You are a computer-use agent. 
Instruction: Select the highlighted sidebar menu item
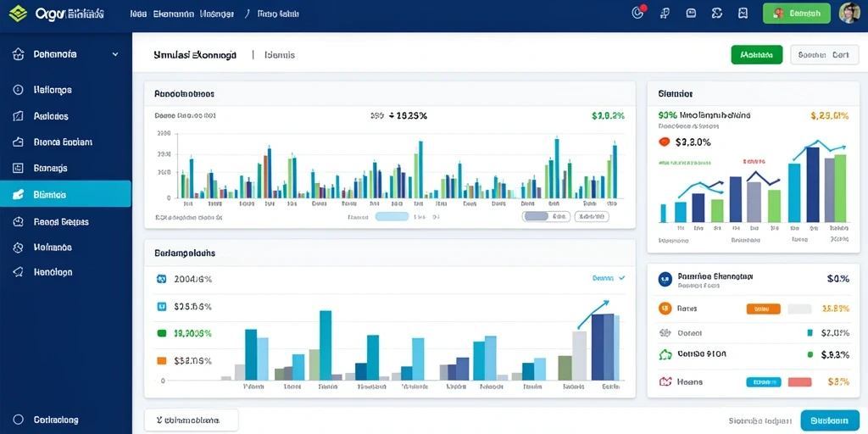coord(65,194)
